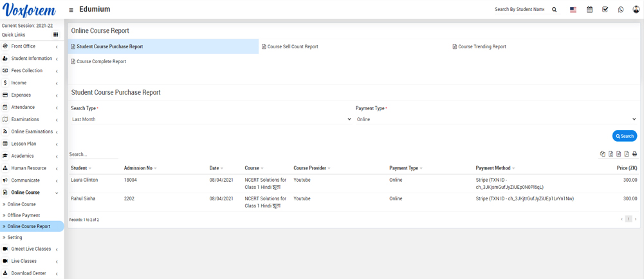Screen dimensions: 644x279
Task: Open the user profile avatar
Action: click(x=636, y=10)
